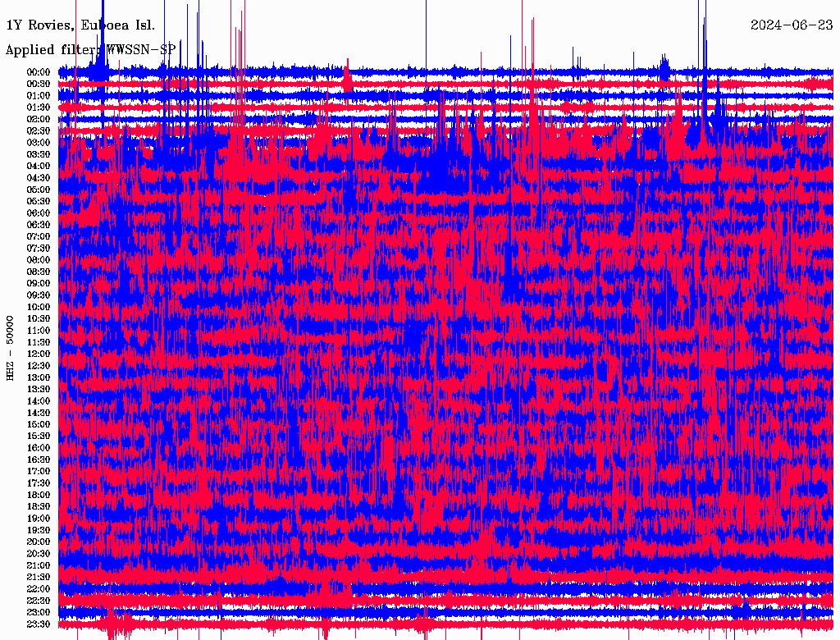Click the '18:00' time label

[39, 496]
